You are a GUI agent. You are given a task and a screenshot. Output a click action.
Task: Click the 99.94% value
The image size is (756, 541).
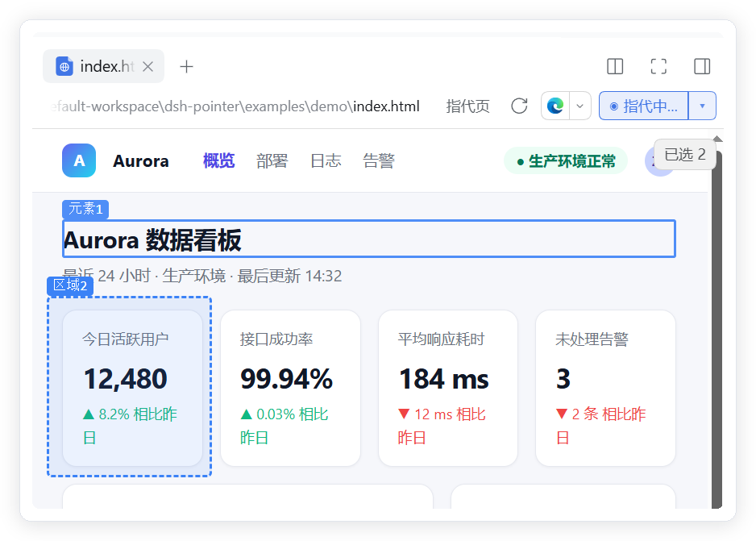coord(286,379)
